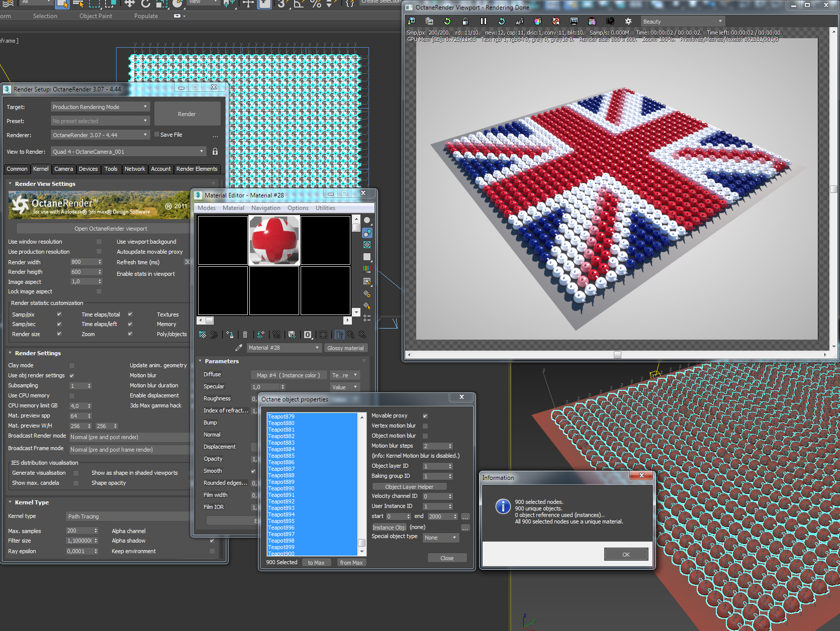The image size is (840, 631).
Task: Select Teapot890 in the object list
Action: (x=282, y=488)
